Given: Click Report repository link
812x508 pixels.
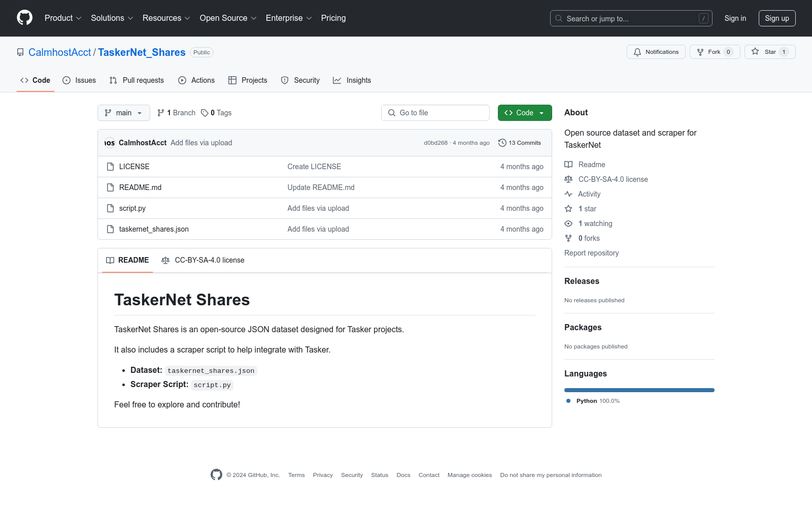Looking at the screenshot, I should 591,253.
